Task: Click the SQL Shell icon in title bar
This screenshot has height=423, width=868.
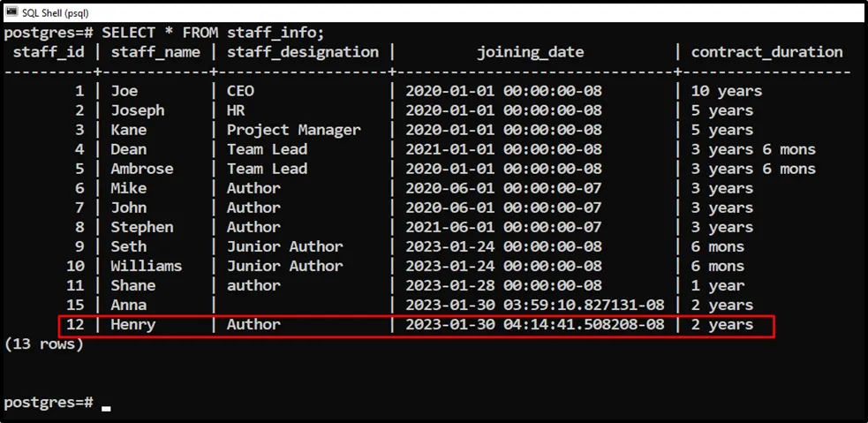Action: tap(12, 12)
